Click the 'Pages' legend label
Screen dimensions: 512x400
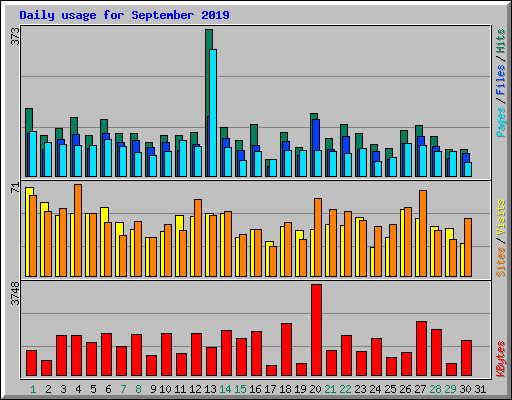pyautogui.click(x=500, y=122)
